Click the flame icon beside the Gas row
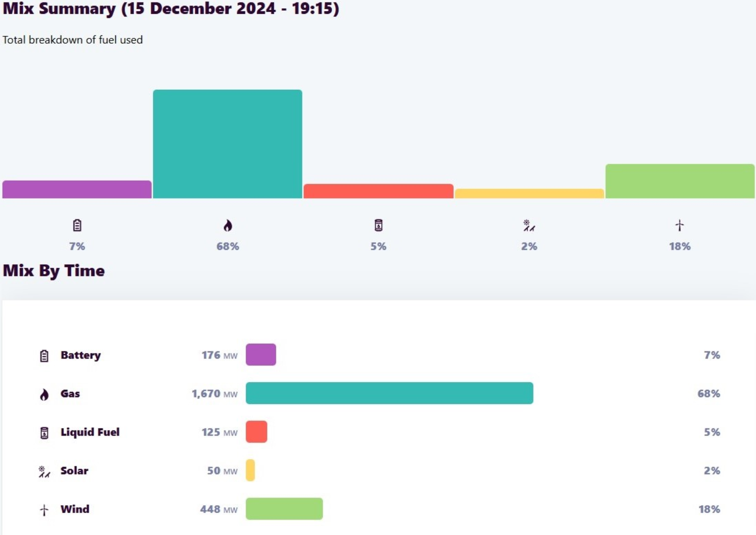Screen dimensions: 756x535 coord(44,394)
